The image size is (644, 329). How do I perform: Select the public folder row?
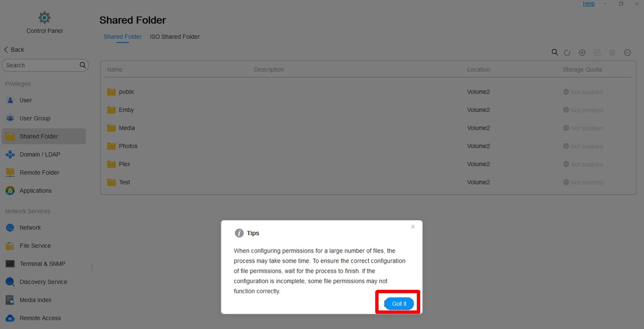click(368, 92)
